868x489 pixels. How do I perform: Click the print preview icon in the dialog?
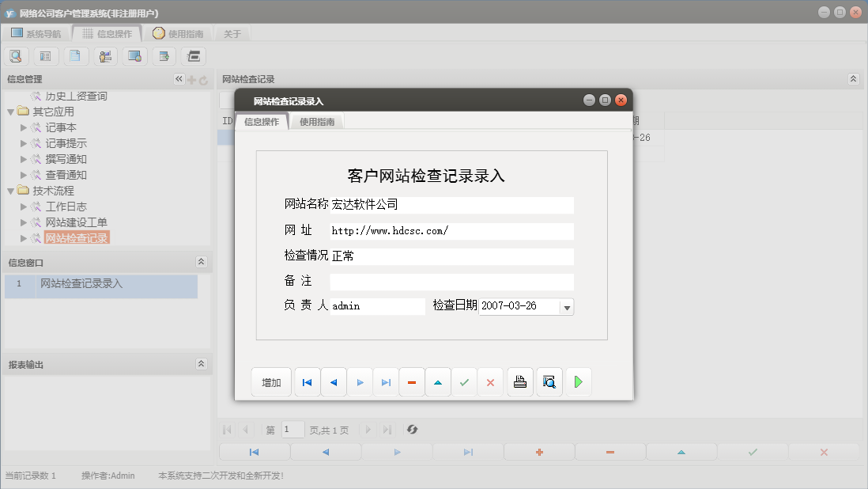[x=549, y=381]
